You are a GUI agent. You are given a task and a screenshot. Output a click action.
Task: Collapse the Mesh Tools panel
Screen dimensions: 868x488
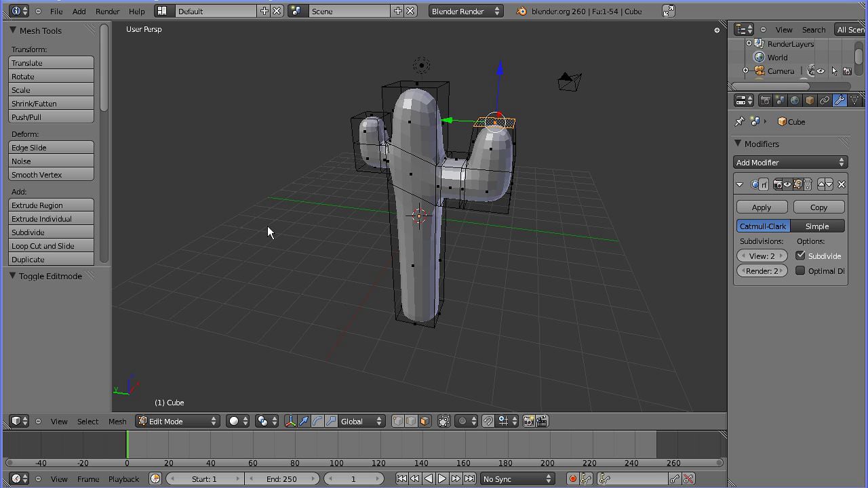pyautogui.click(x=13, y=30)
